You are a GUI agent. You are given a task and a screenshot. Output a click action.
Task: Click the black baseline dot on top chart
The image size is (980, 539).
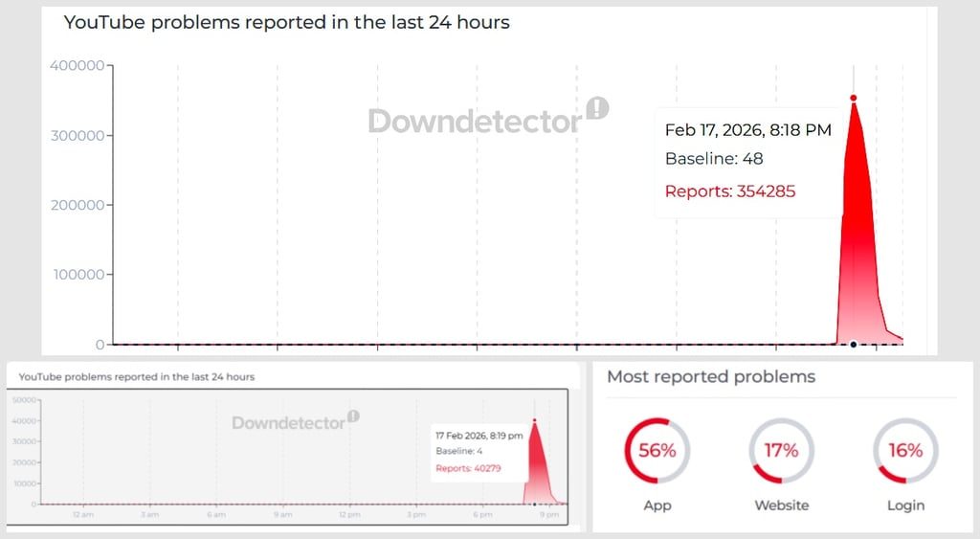coord(853,345)
